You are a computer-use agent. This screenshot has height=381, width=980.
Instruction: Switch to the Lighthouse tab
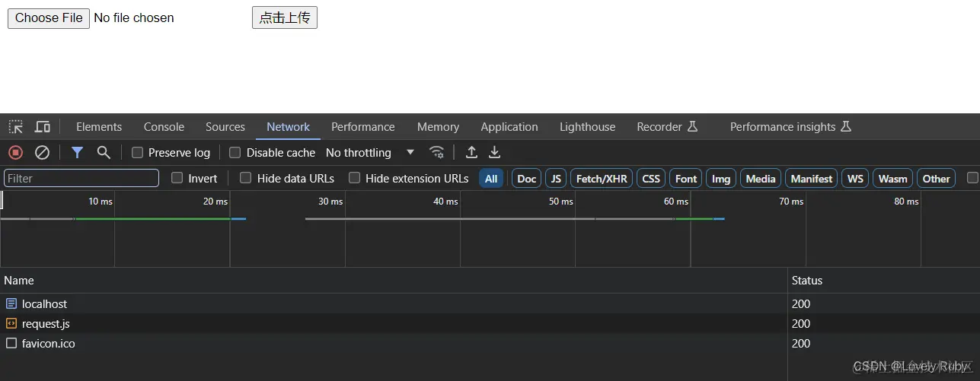[588, 127]
